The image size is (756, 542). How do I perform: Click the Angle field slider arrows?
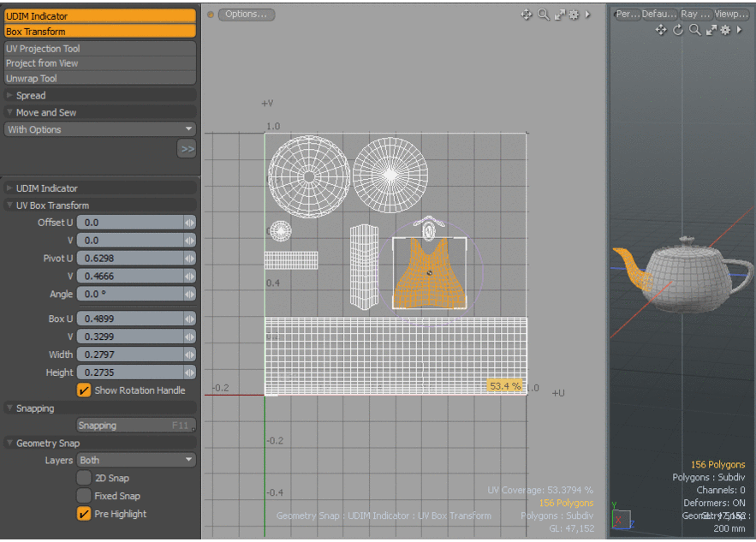189,294
